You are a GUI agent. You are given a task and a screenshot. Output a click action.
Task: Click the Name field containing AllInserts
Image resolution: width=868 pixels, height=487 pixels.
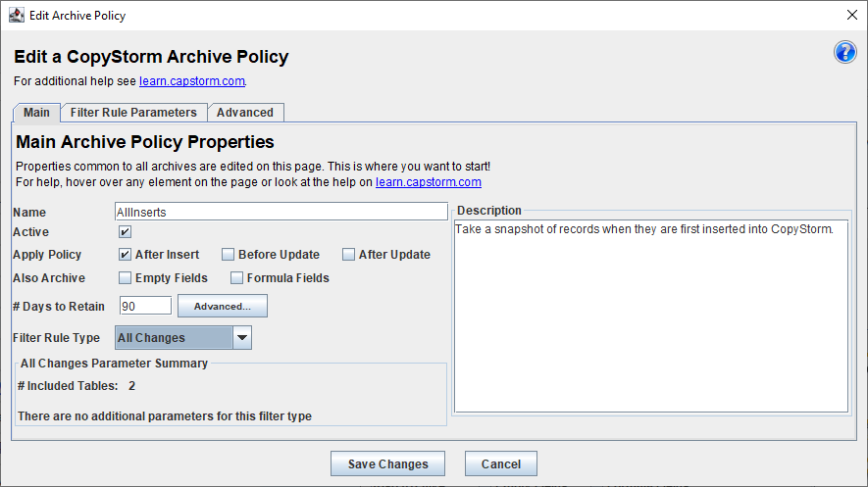coord(281,212)
